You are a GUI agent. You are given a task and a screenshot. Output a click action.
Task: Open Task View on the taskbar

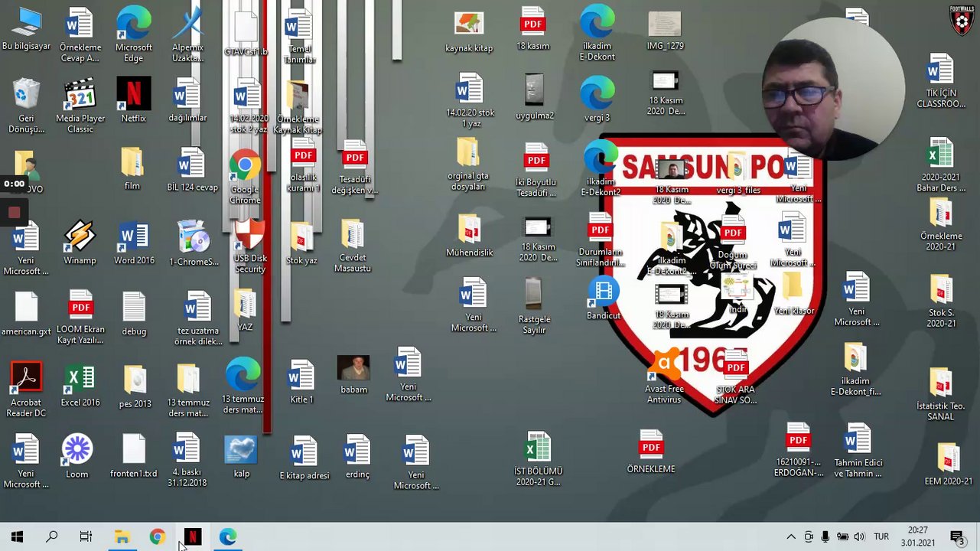pos(86,537)
